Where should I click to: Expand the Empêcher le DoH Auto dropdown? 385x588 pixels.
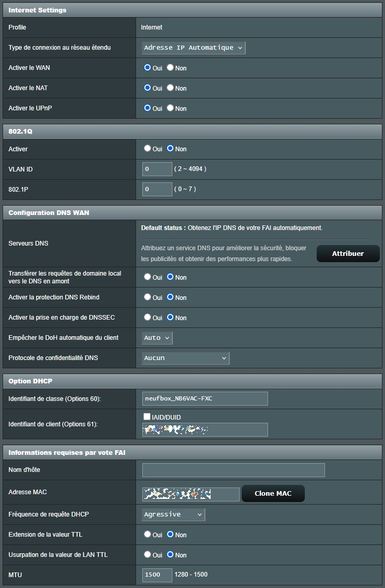157,338
